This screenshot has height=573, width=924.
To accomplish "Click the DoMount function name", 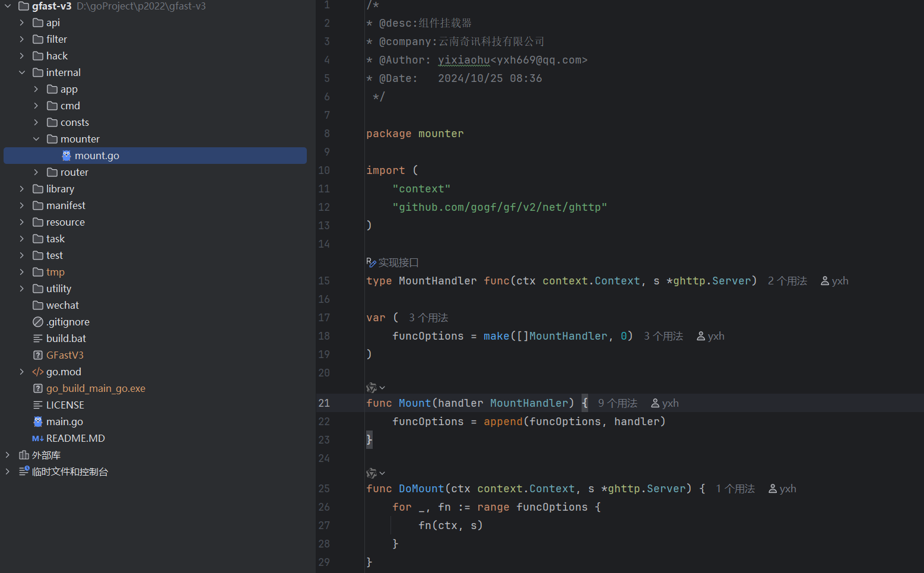I will pyautogui.click(x=421, y=489).
